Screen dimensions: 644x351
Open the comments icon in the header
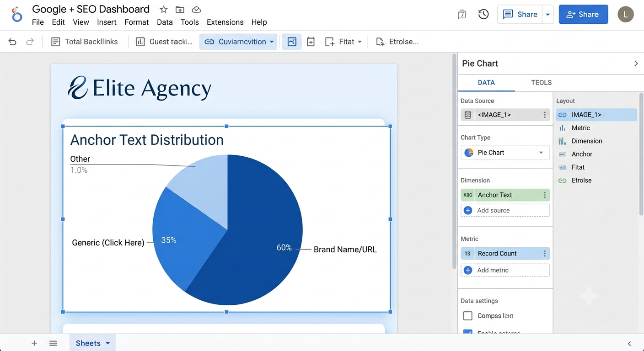pos(462,15)
